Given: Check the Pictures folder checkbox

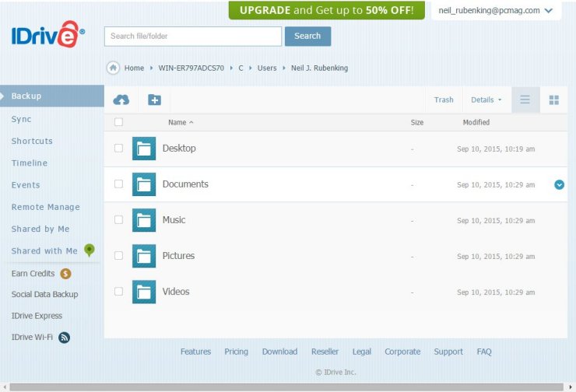Looking at the screenshot, I should [118, 255].
